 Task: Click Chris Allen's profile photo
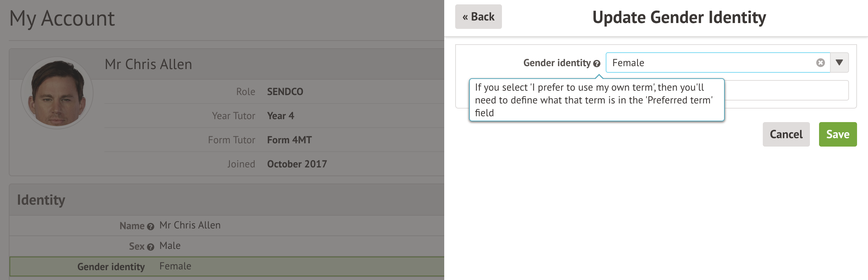coord(57,93)
